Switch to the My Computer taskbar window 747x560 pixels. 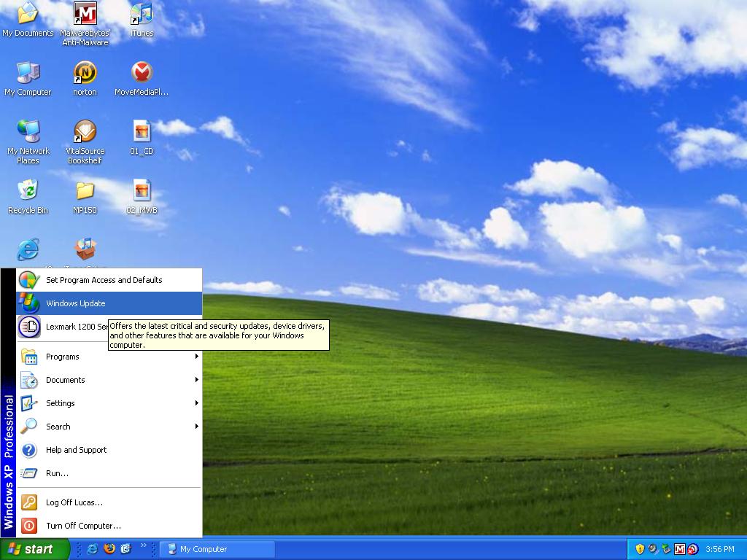tap(217, 549)
